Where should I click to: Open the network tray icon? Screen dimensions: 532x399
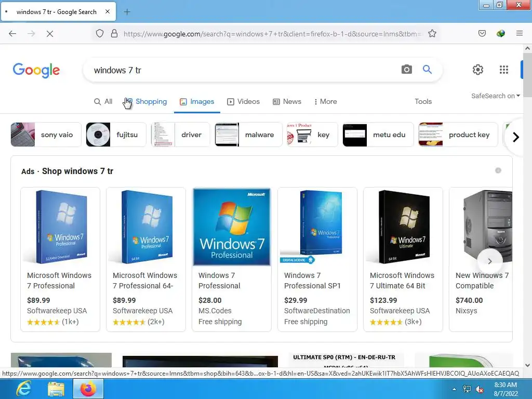point(467,389)
